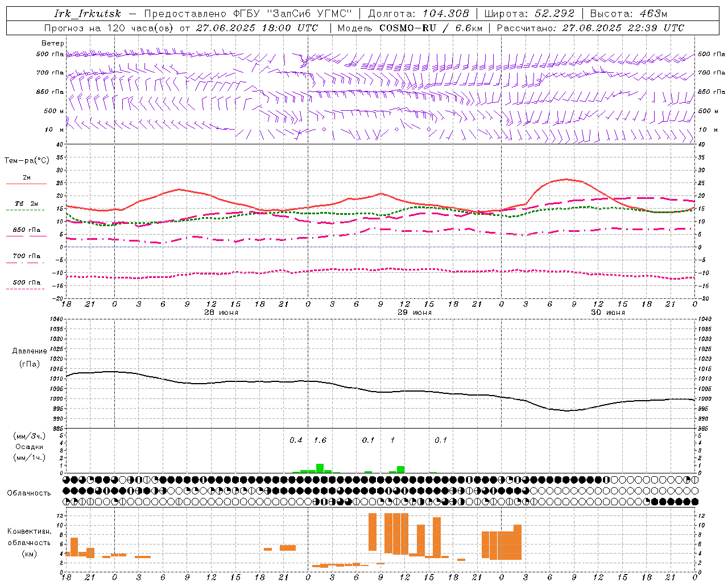Click the provider text "ЗапСиб УГМС"

309,14
